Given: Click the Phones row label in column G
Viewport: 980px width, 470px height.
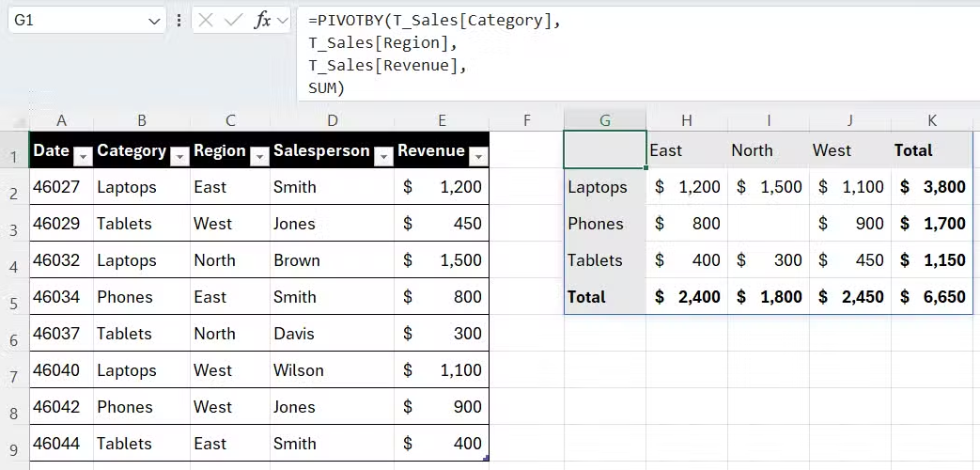Looking at the screenshot, I should tap(605, 224).
